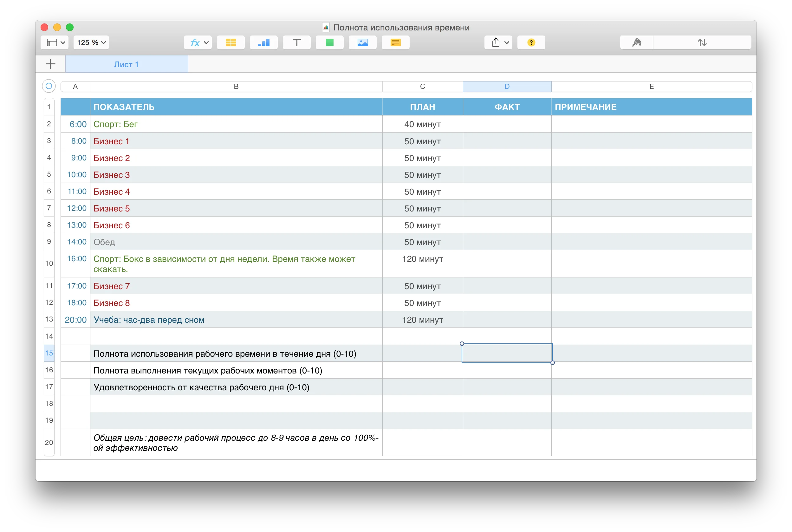
Task: Select row 15 header number
Action: 49,353
